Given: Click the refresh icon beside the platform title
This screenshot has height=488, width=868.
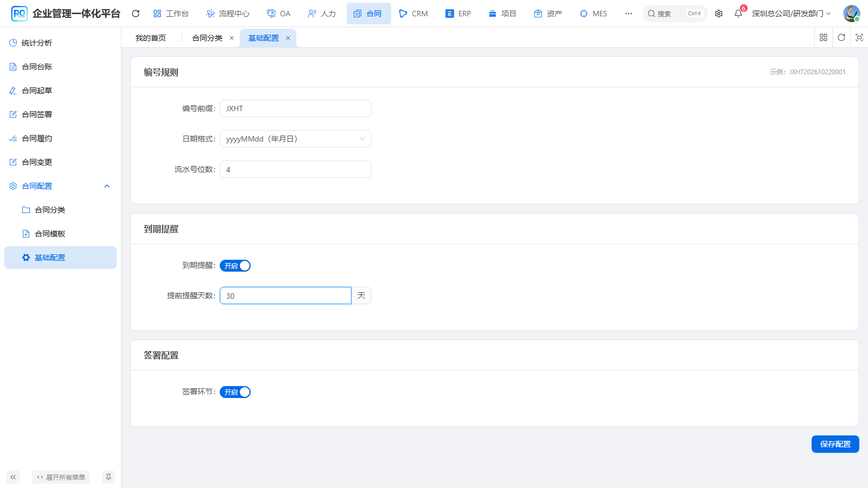Looking at the screenshot, I should (136, 14).
